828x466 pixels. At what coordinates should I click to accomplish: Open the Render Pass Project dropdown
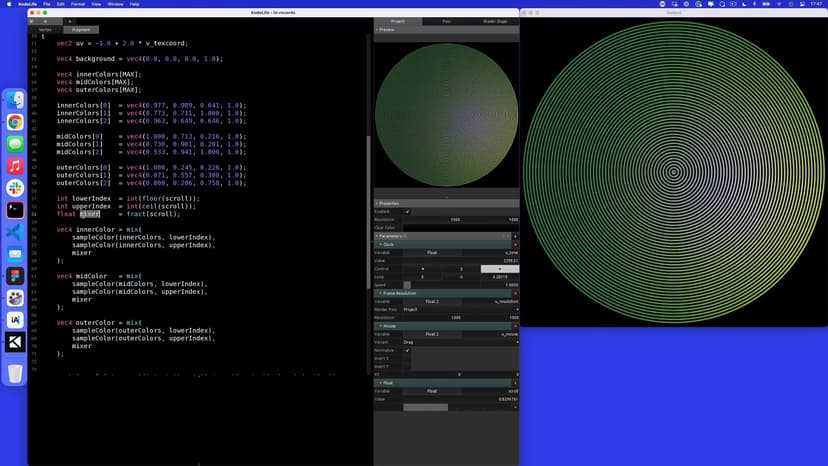pos(460,309)
